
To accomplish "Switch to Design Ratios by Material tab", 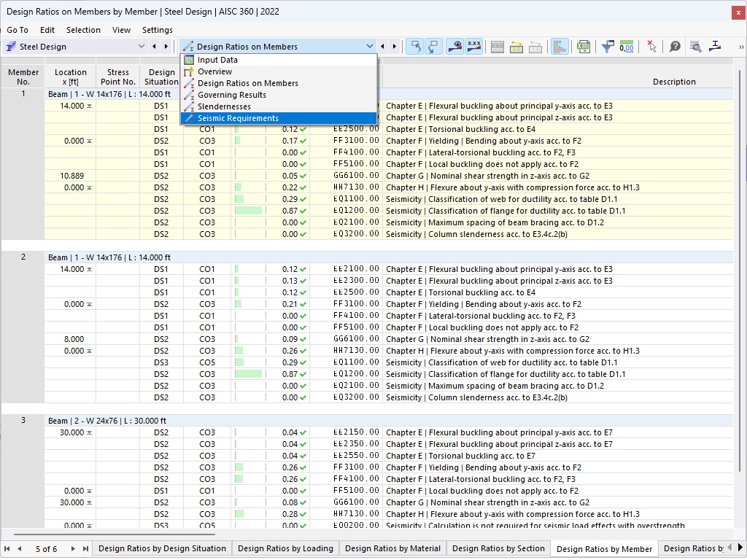I will tap(392, 548).
